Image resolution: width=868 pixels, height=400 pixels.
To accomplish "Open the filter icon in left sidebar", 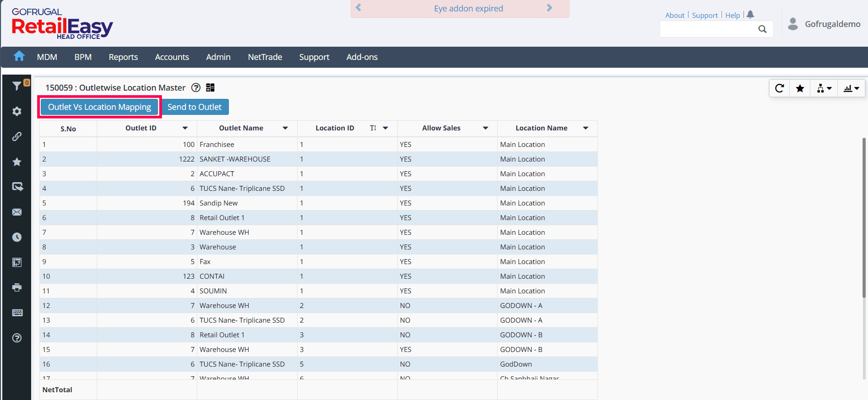I will point(17,86).
